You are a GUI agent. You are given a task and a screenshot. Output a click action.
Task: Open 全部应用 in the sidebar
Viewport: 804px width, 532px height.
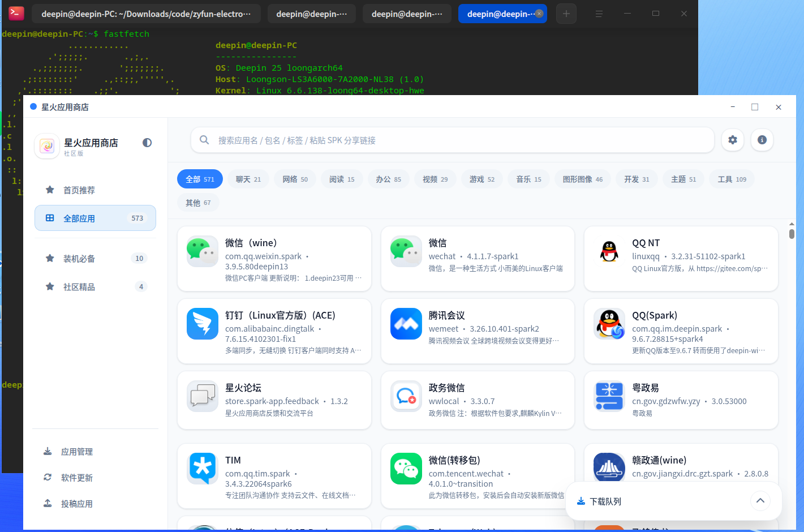(95, 218)
